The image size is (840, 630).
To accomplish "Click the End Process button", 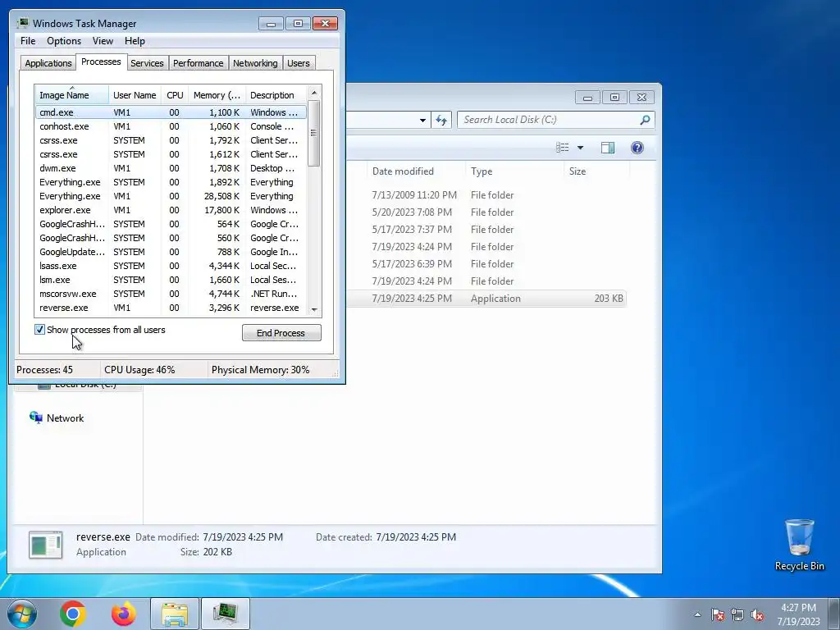I will point(281,333).
